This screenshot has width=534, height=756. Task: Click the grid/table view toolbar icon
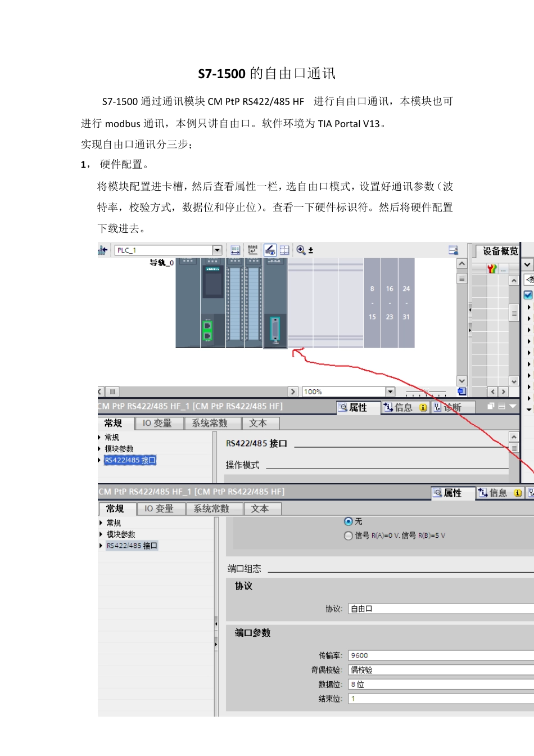coord(284,250)
